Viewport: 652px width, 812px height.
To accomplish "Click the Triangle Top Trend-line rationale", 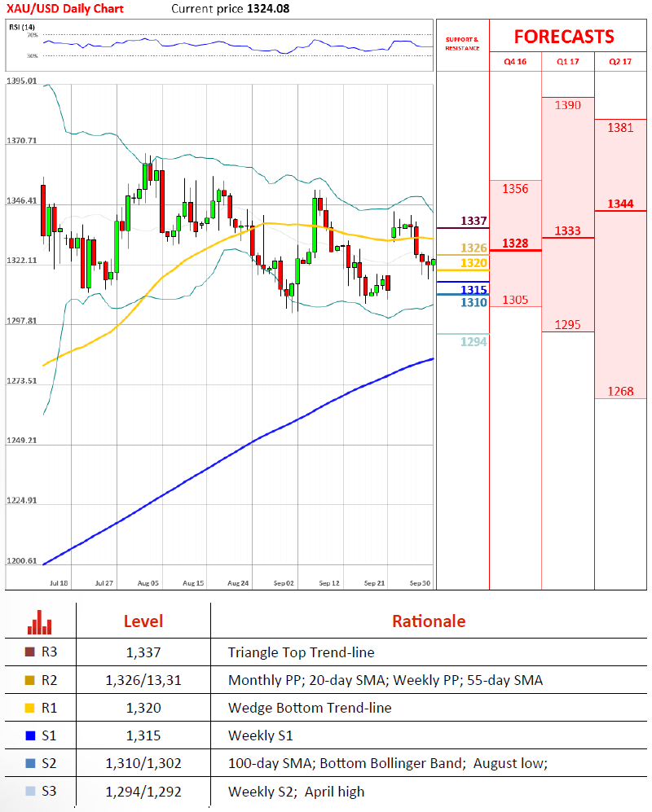I will pos(301,652).
